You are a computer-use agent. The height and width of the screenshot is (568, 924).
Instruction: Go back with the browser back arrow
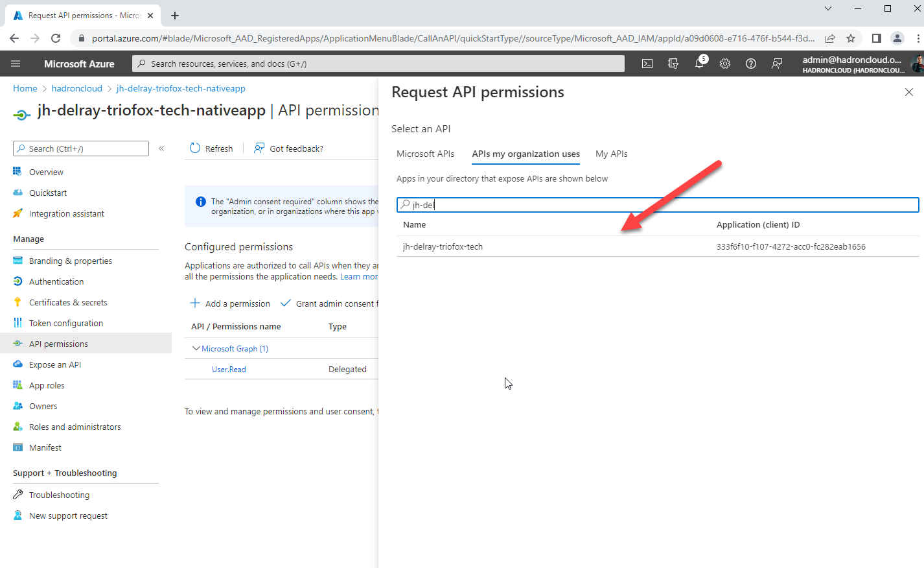pyautogui.click(x=14, y=38)
